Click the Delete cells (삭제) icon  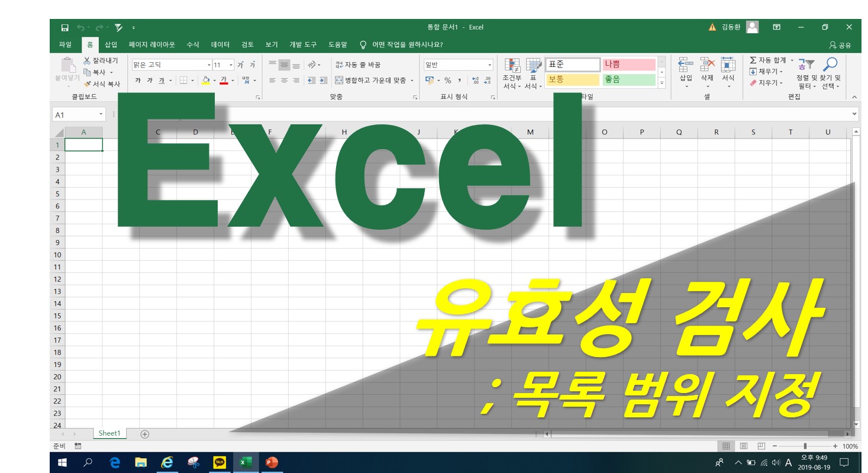[707, 65]
